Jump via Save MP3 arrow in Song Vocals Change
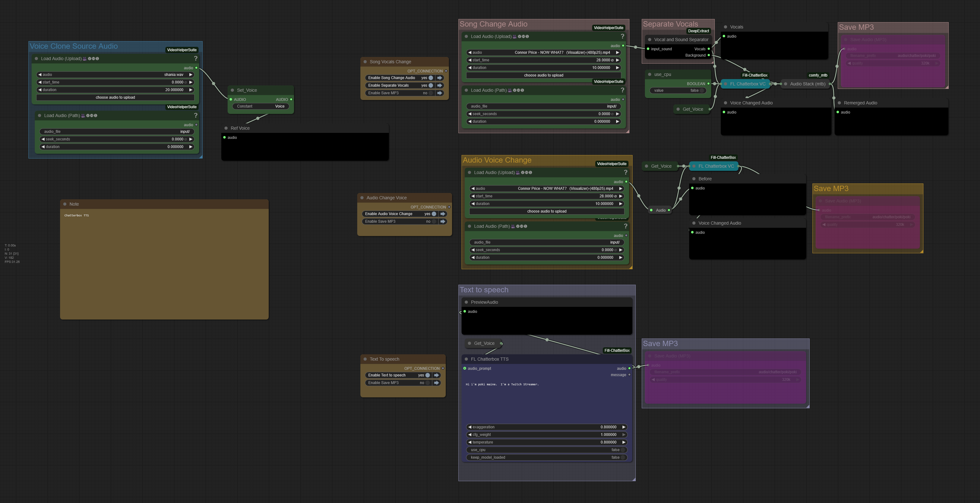Screen dimensions: 980x503 tap(440, 93)
